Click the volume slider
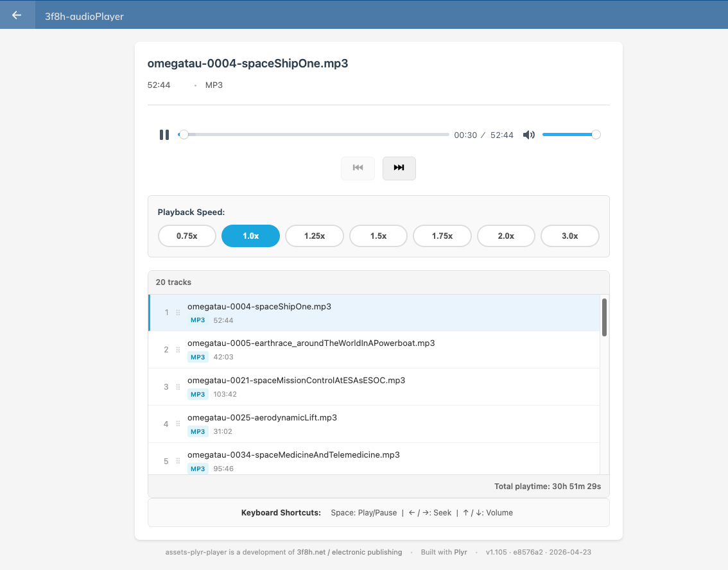Viewport: 728px width, 570px height. pos(571,135)
